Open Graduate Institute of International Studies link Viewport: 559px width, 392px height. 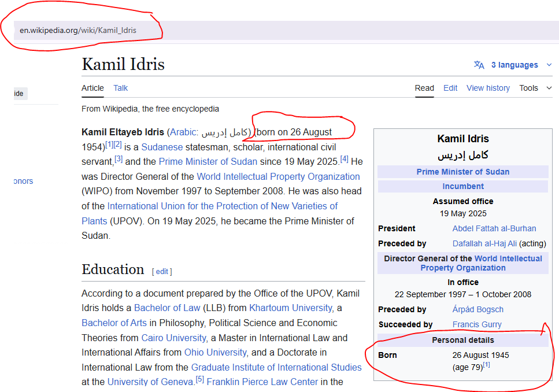pos(276,367)
